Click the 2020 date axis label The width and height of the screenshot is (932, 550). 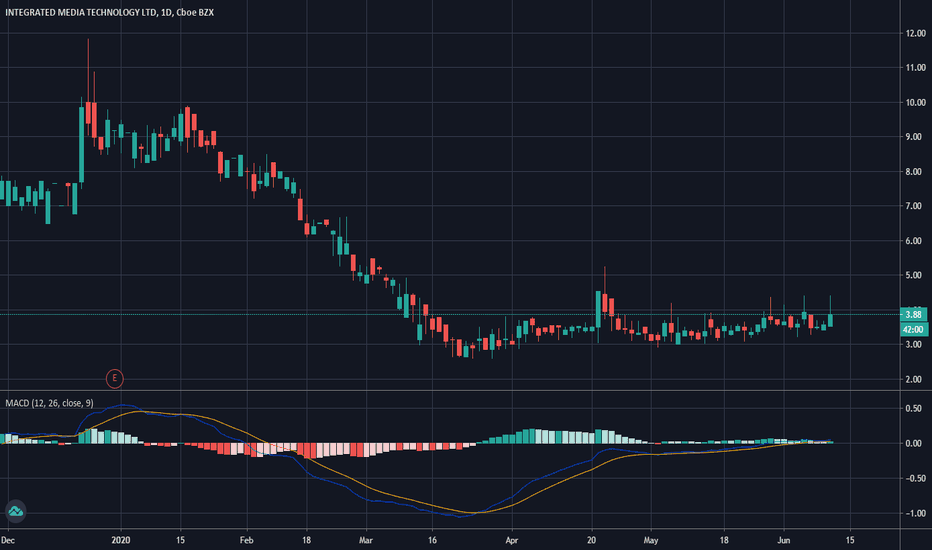(121, 540)
